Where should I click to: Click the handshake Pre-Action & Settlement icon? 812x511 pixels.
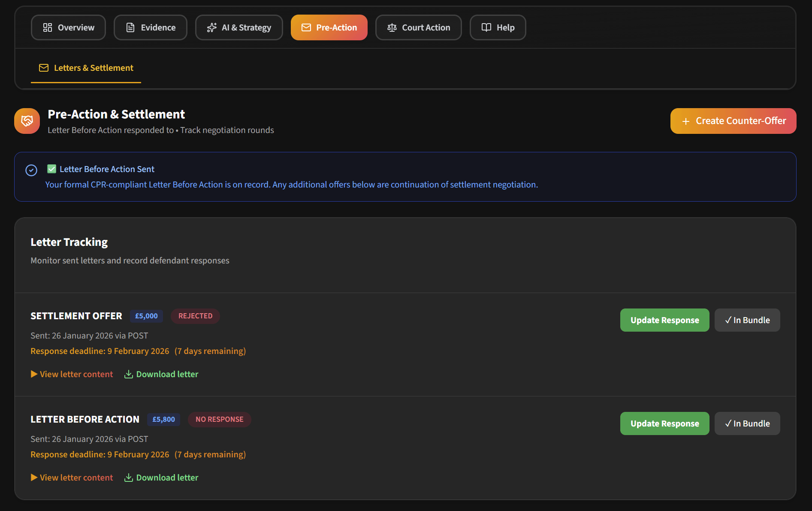pyautogui.click(x=27, y=121)
